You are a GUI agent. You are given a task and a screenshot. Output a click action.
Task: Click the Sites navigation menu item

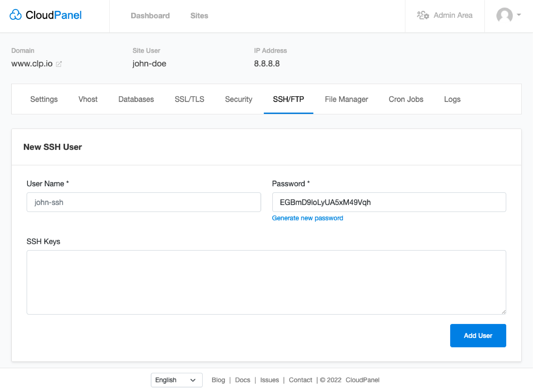pos(199,15)
